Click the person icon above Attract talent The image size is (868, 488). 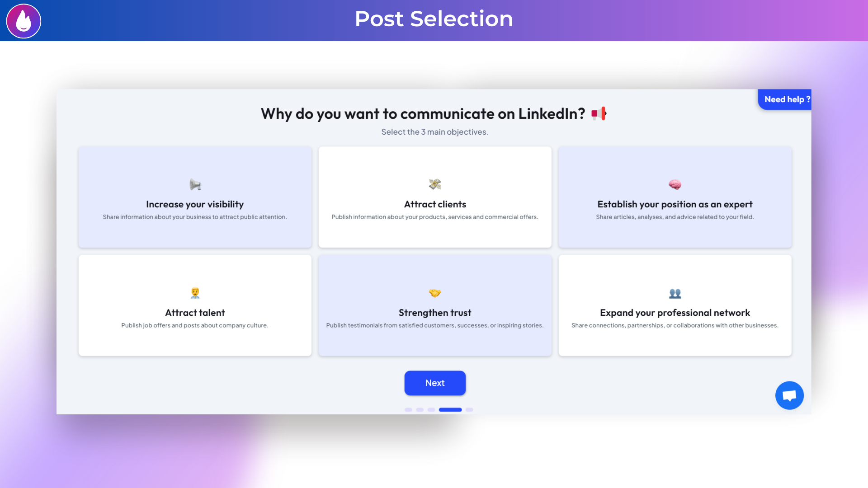coord(195,293)
